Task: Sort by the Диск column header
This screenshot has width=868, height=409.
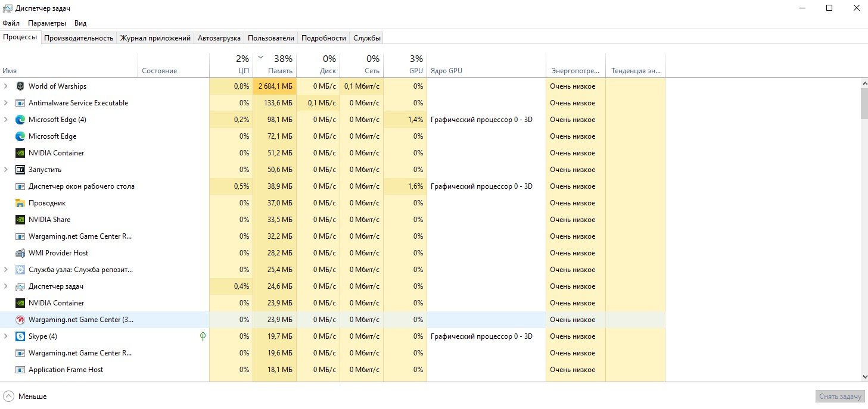Action: [318, 65]
